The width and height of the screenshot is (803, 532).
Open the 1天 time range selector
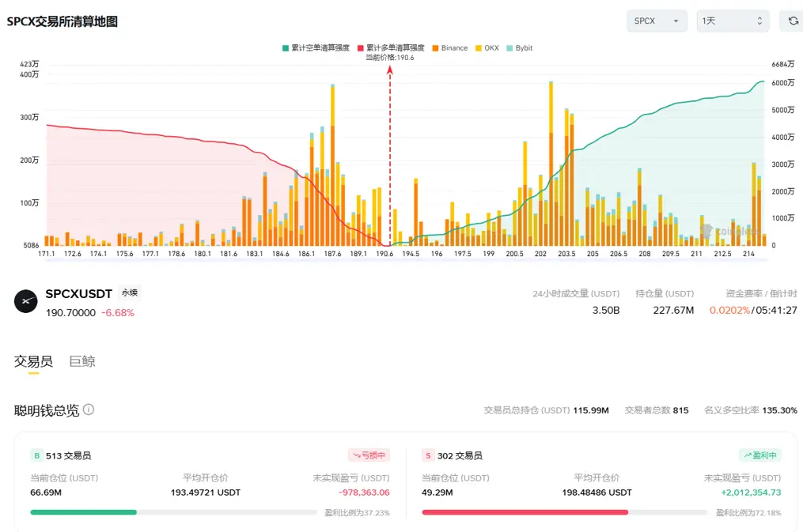tap(733, 21)
